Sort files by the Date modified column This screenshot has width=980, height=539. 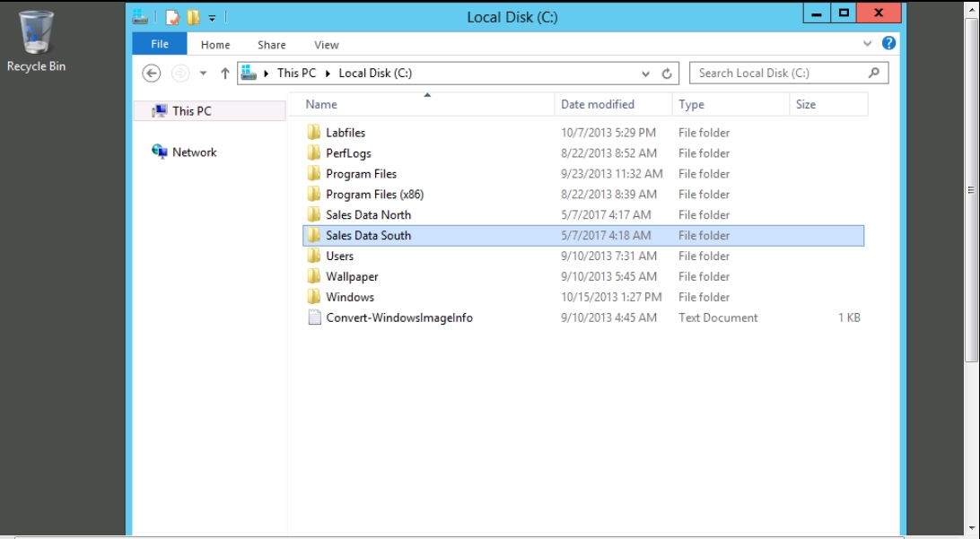click(x=598, y=104)
